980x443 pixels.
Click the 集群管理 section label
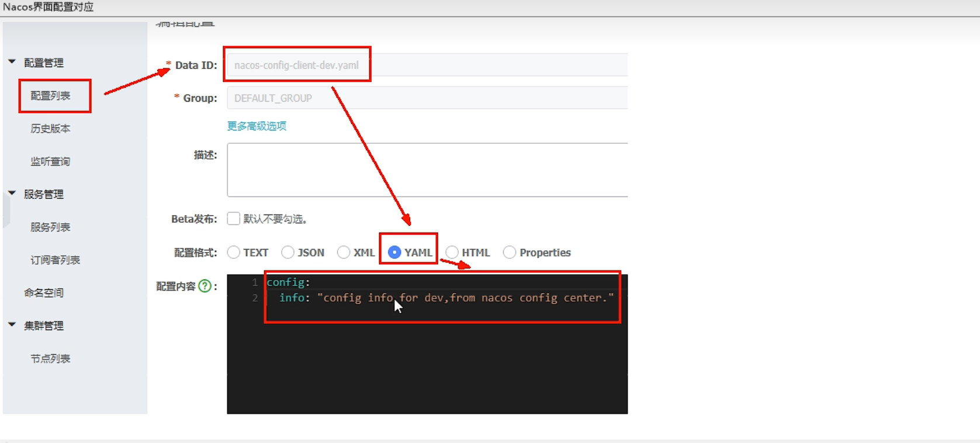(x=44, y=326)
